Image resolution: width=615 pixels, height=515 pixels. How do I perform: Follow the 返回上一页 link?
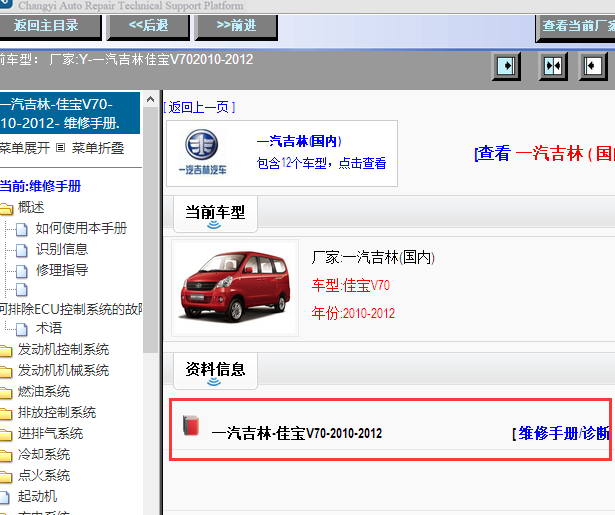(x=199, y=107)
